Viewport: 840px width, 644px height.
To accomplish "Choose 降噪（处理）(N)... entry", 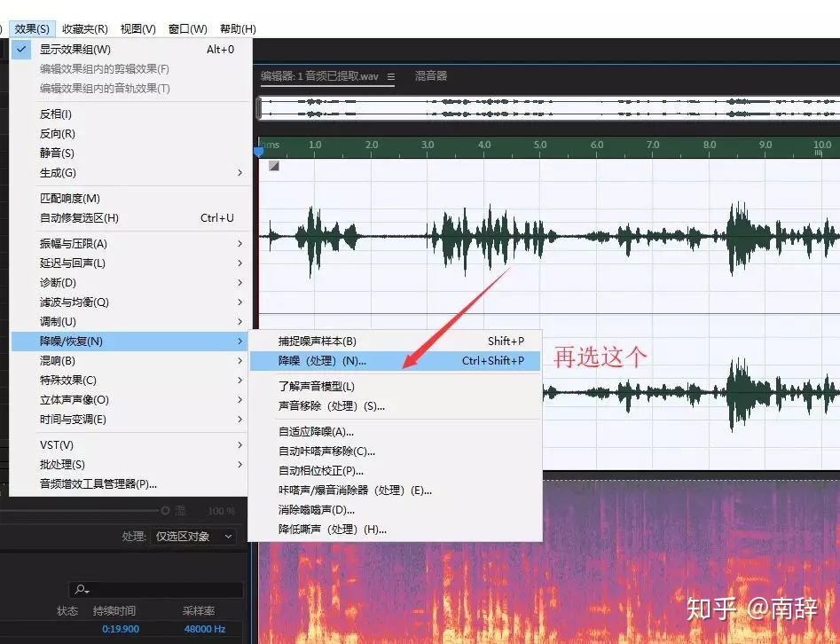I will (396, 361).
